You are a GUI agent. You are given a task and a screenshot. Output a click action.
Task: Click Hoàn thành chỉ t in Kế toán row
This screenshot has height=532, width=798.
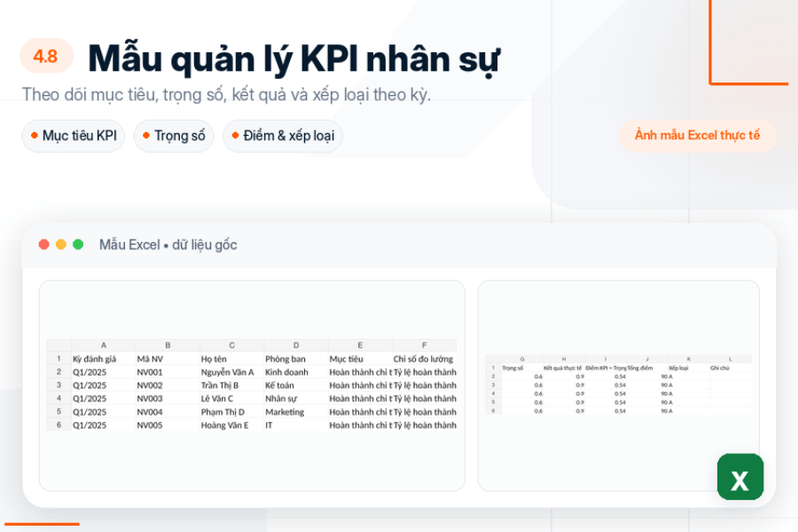coord(360,386)
